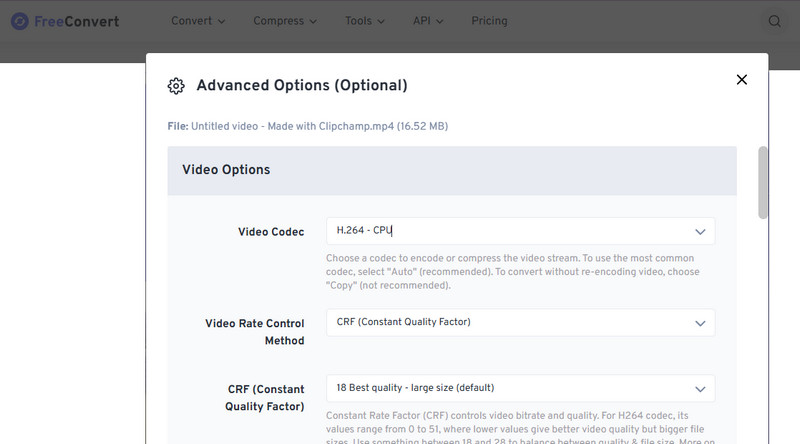Viewport: 800px width, 444px height.
Task: Click the chevron arrow next to Tools
Action: 383,21
